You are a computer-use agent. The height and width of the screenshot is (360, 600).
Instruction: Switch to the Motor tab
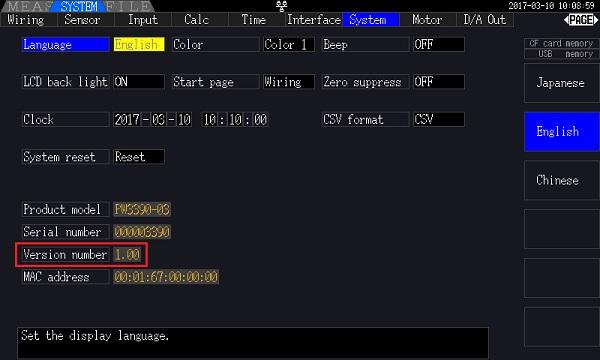click(x=427, y=20)
